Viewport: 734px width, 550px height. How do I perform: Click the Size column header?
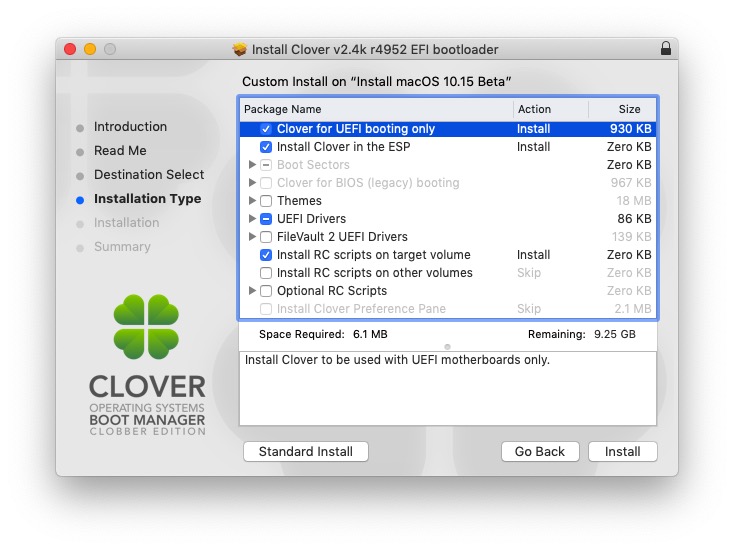pyautogui.click(x=629, y=109)
